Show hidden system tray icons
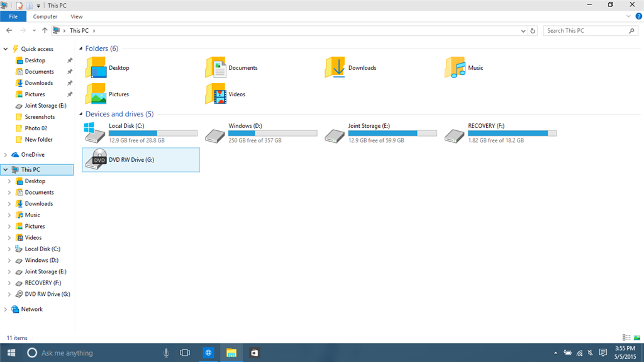 coord(555,353)
